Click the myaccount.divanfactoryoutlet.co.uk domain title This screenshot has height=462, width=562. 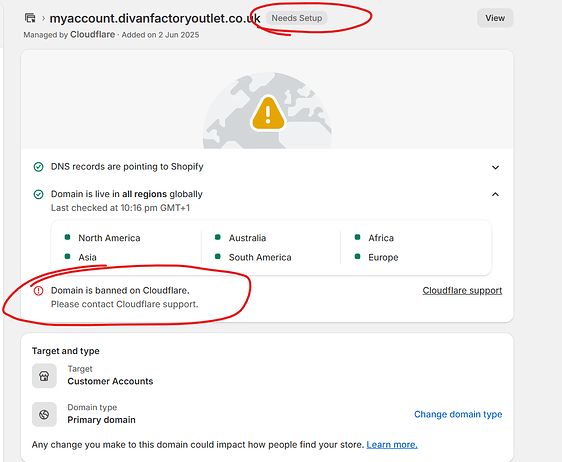155,18
